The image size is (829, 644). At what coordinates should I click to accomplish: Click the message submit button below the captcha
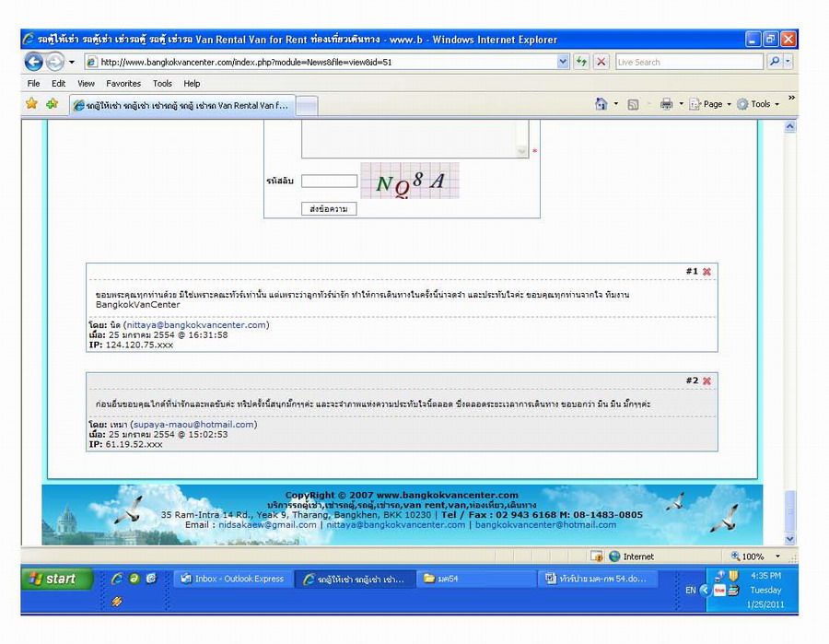(x=329, y=209)
